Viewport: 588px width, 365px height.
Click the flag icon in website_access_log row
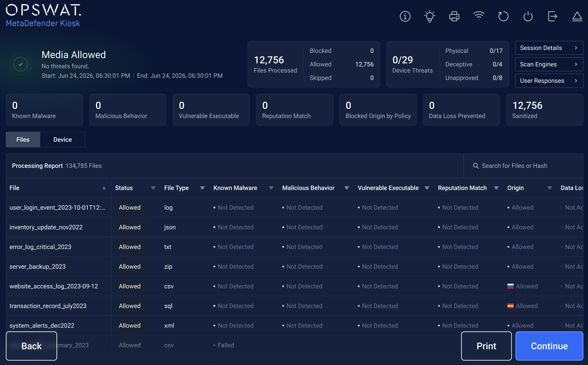pos(511,286)
